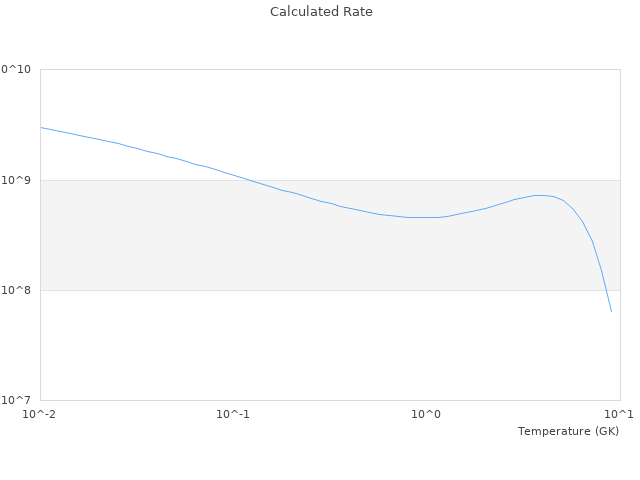Click the top horizontal gridline of the plot
Image resolution: width=640 pixels, height=480 pixels.
point(330,70)
